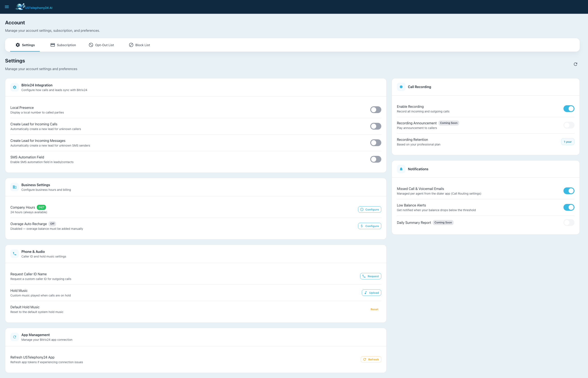Click the Bitrix24 Integration gear icon
The height and width of the screenshot is (378, 588).
(15, 87)
